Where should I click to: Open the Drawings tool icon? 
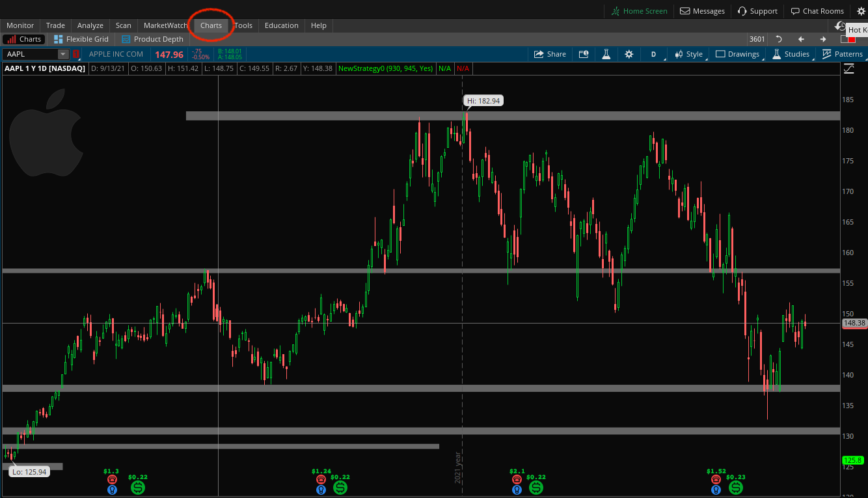click(x=721, y=54)
